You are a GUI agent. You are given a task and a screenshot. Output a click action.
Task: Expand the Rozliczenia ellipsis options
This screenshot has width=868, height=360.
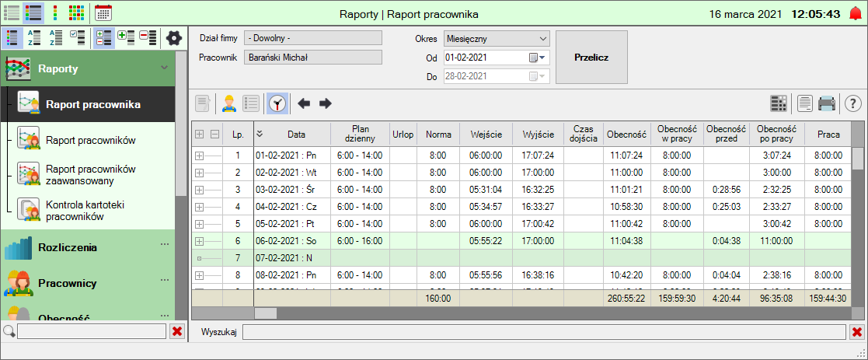point(165,244)
